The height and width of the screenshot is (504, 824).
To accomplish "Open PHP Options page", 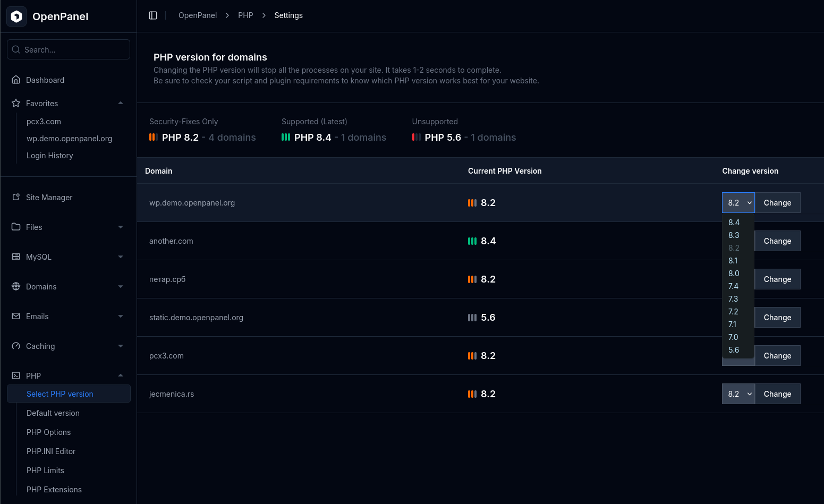I will 48,432.
